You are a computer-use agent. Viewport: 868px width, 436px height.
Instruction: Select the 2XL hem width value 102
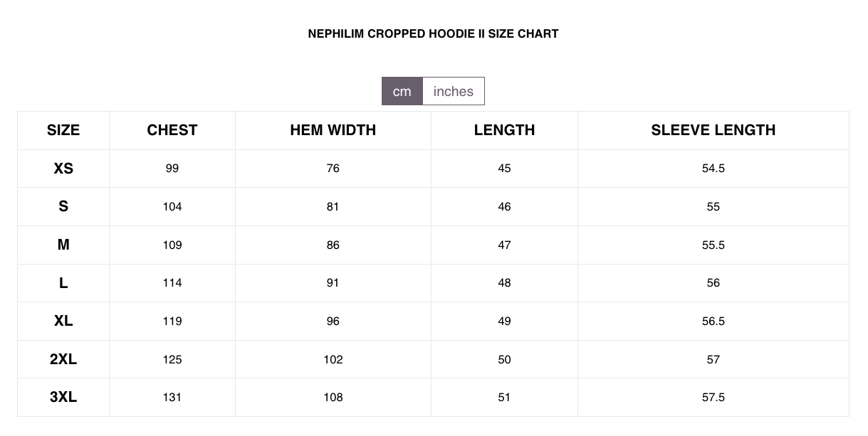[x=333, y=359]
